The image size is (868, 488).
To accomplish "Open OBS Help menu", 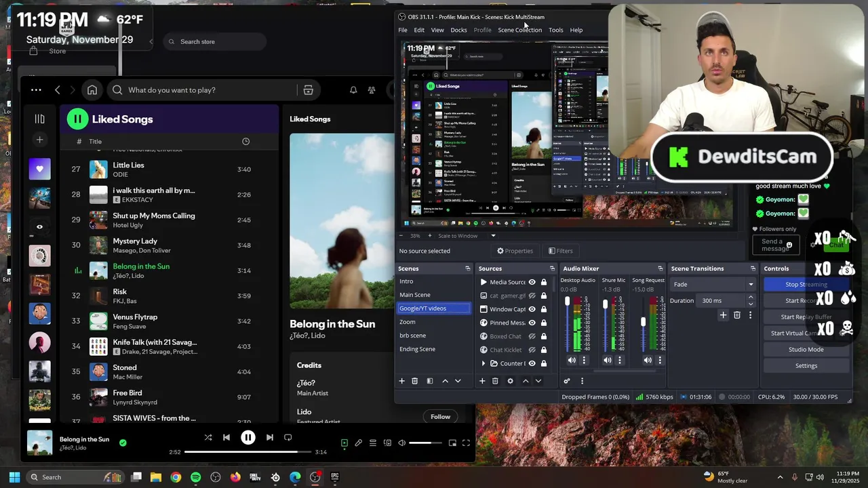I will pyautogui.click(x=576, y=30).
